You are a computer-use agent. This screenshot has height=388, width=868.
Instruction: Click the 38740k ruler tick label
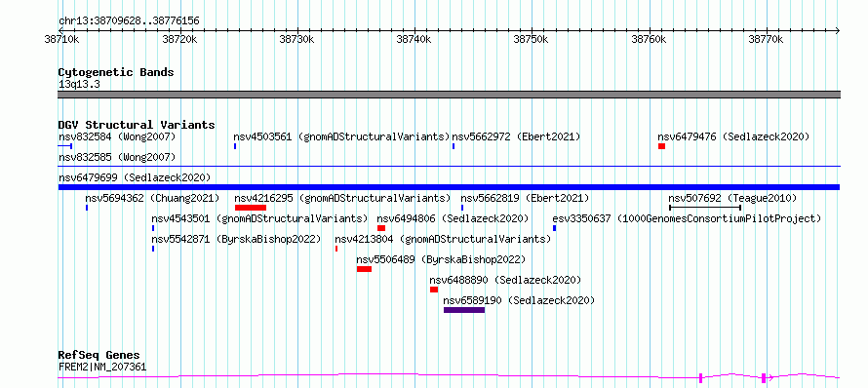[414, 40]
